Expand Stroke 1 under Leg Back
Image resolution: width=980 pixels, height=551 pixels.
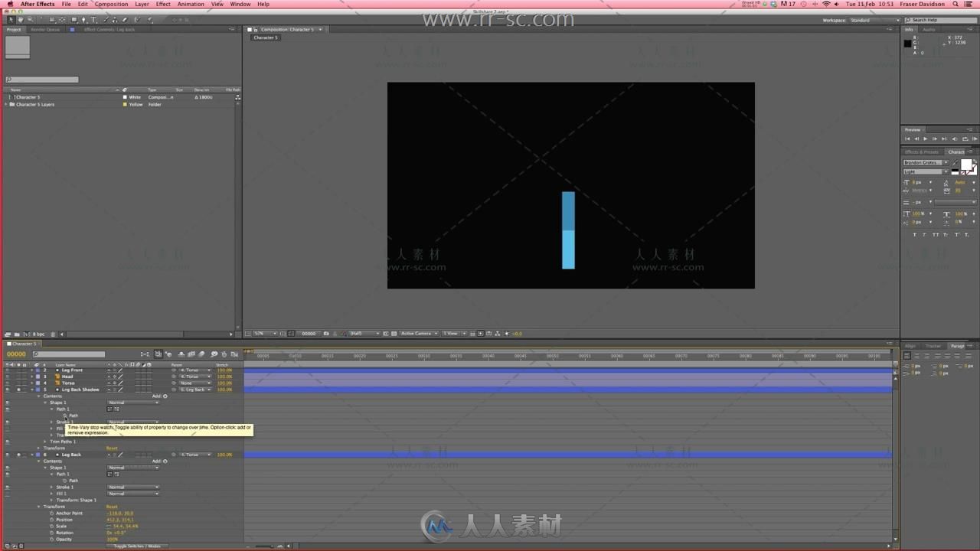[52, 487]
